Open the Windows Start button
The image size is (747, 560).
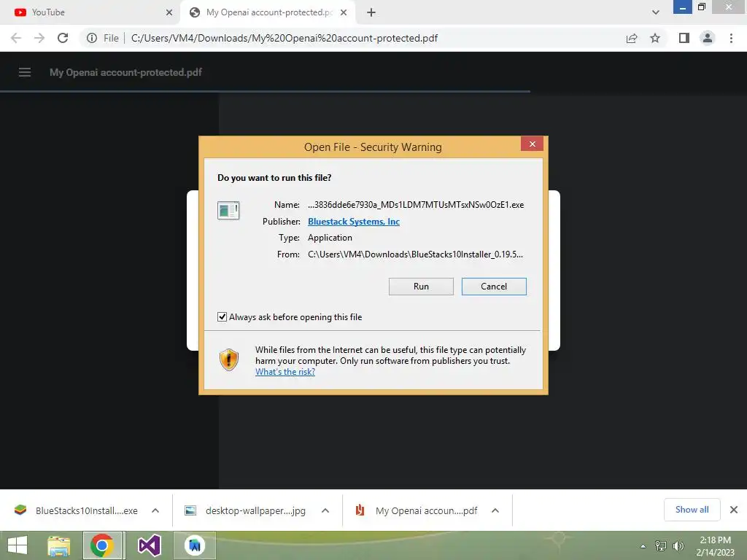point(18,545)
